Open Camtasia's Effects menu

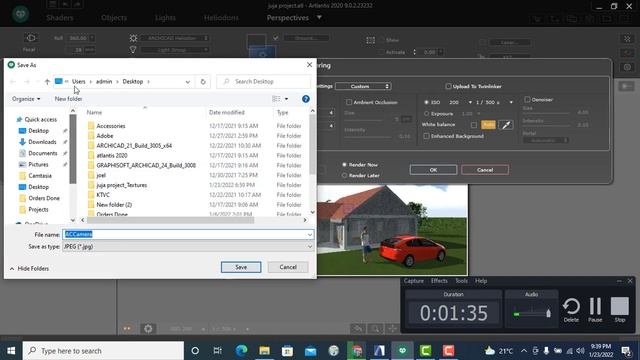point(439,281)
